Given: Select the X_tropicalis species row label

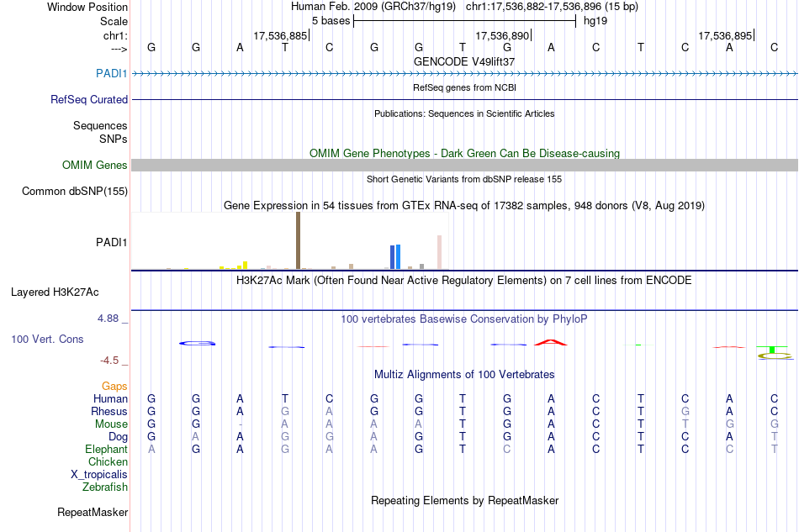Looking at the screenshot, I should [x=99, y=475].
